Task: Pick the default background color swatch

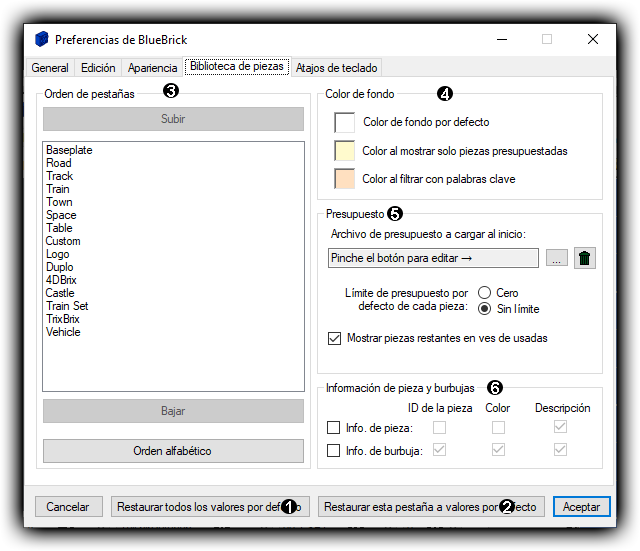Action: [344, 122]
